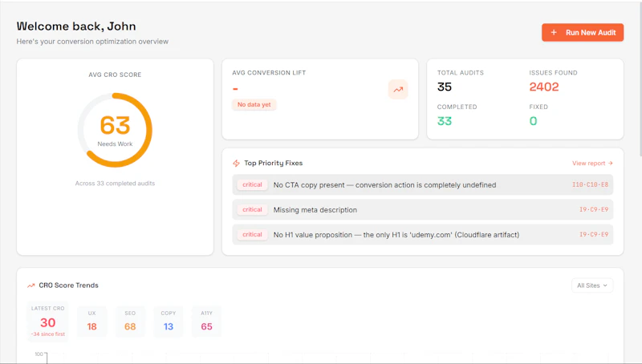Click the Welcome back, John heading

(x=76, y=26)
